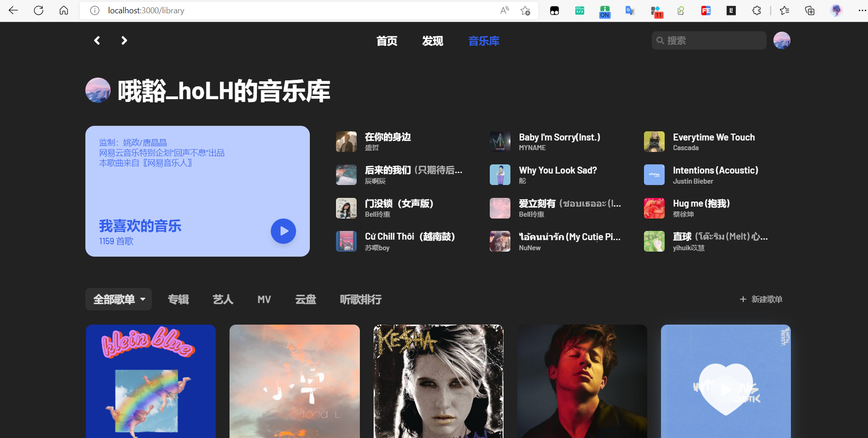The height and width of the screenshot is (438, 868).
Task: Select the song Everytime We Touch
Action: pyautogui.click(x=713, y=137)
